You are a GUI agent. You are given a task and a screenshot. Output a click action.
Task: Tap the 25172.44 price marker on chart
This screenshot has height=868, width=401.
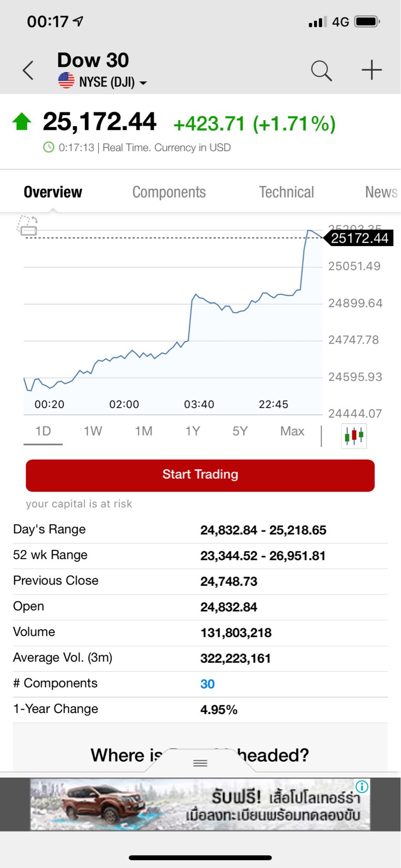(x=359, y=238)
